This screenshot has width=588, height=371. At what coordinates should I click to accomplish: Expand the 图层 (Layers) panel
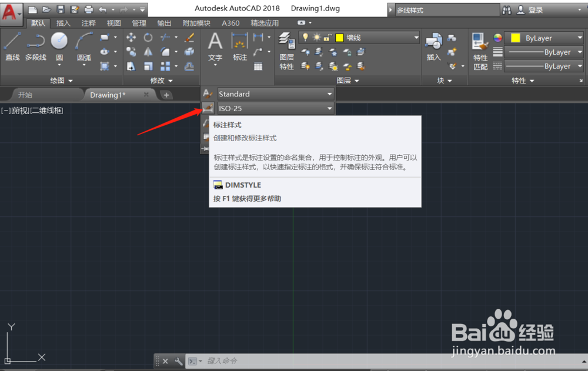[x=348, y=81]
